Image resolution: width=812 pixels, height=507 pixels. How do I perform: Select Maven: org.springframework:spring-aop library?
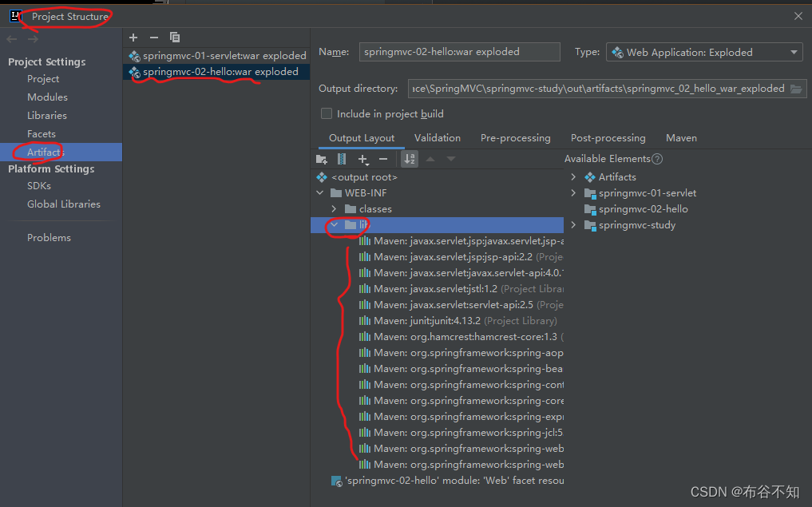coord(461,353)
